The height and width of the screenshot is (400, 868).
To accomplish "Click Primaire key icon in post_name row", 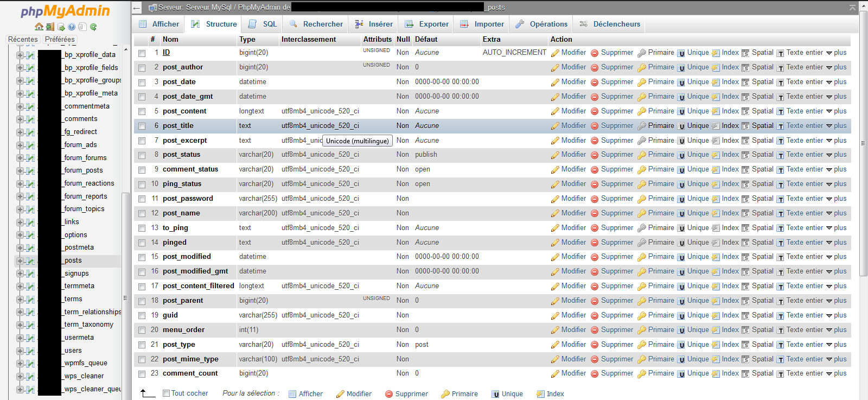I will coord(642,214).
